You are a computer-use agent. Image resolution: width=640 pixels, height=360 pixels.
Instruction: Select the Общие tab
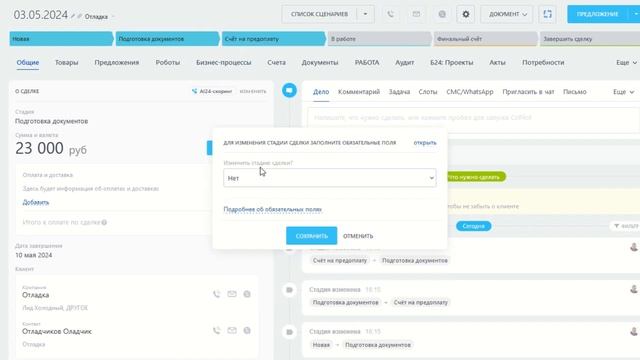(28, 62)
